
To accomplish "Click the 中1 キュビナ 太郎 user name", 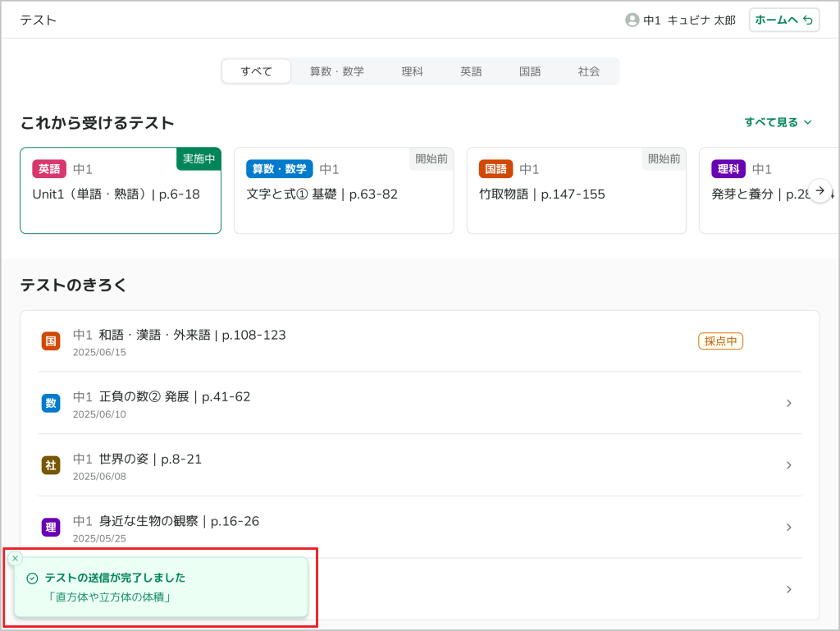I will coord(689,21).
